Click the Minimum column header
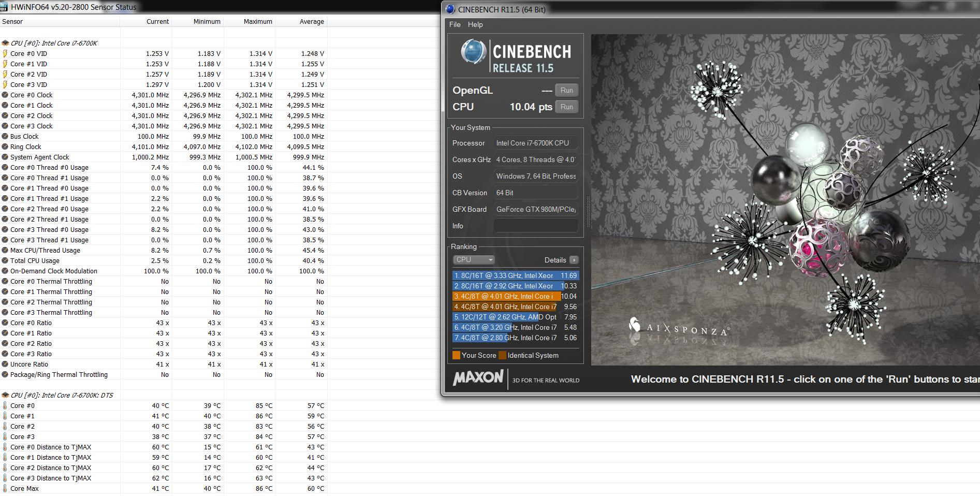The width and height of the screenshot is (980, 496). click(x=198, y=22)
